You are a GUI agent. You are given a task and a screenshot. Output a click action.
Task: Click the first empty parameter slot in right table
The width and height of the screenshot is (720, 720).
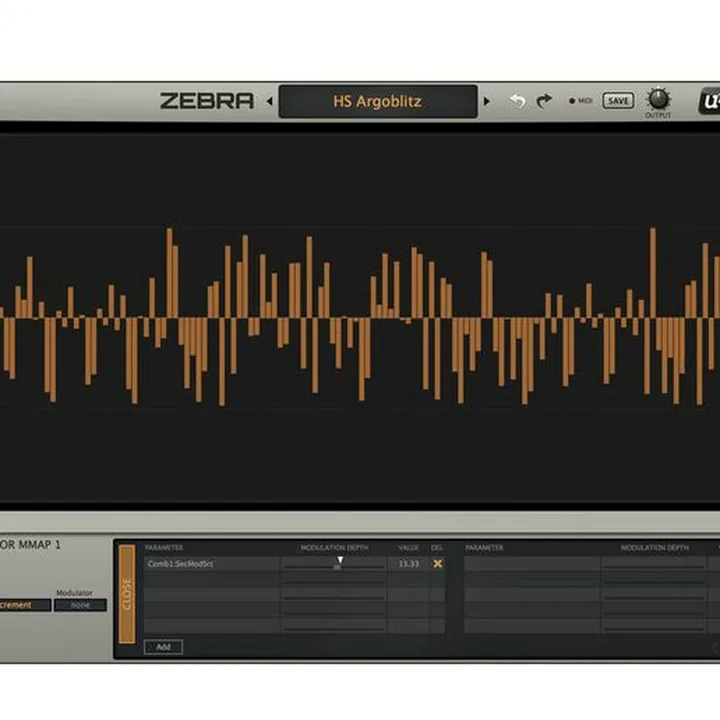point(532,564)
